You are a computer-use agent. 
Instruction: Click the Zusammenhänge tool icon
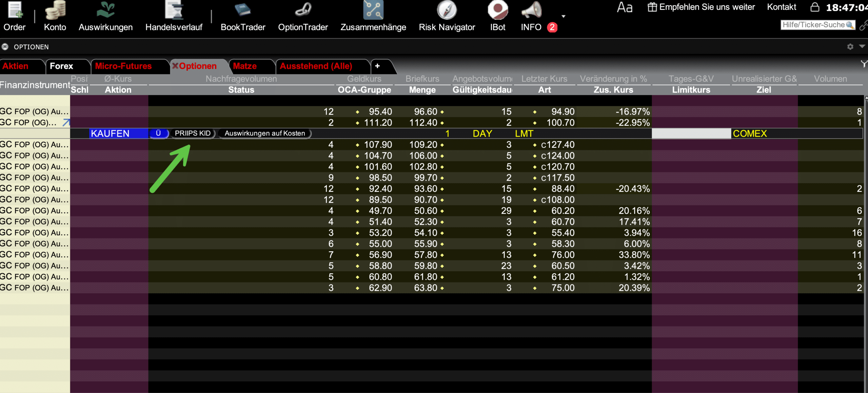373,16
